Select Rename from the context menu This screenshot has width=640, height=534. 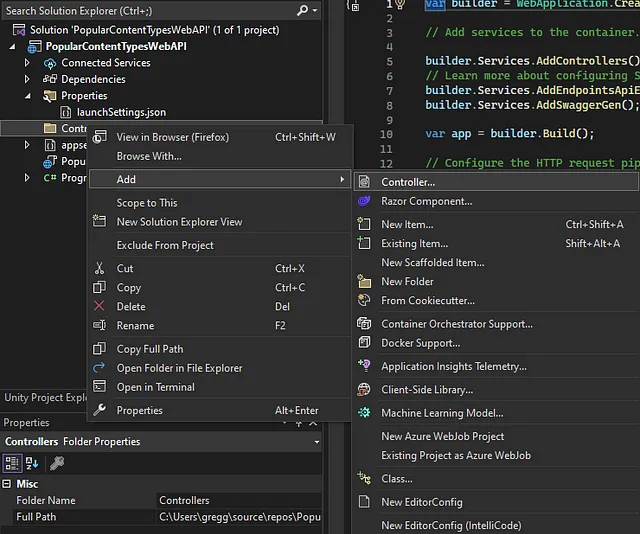point(135,326)
